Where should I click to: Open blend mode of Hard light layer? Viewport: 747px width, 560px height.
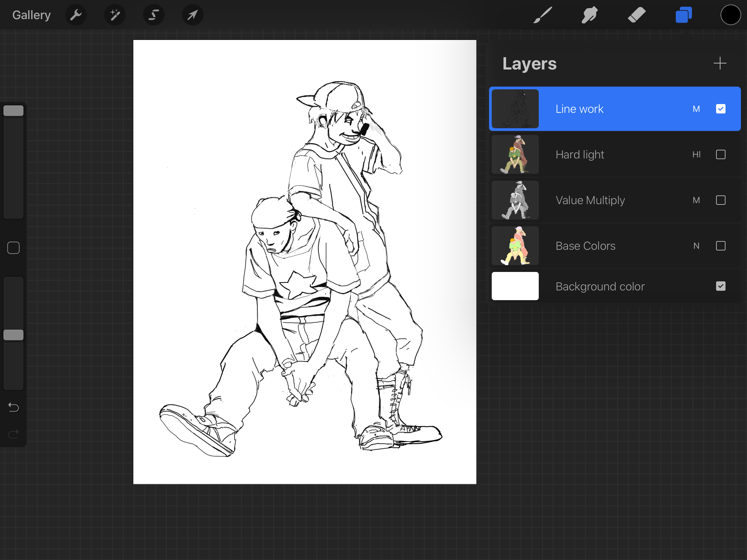point(696,154)
